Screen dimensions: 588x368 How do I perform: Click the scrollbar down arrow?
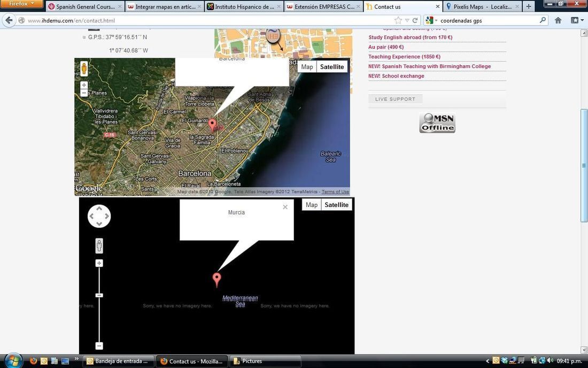pos(584,350)
